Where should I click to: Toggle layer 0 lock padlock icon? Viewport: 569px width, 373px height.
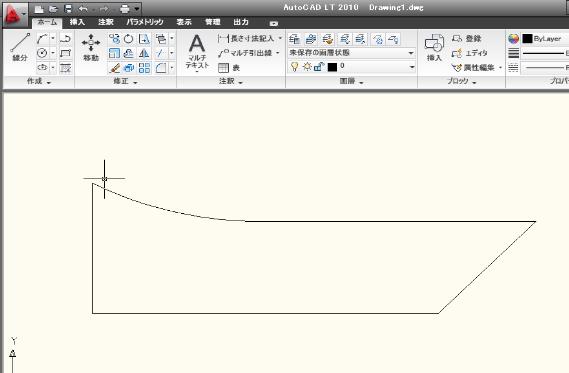click(319, 67)
